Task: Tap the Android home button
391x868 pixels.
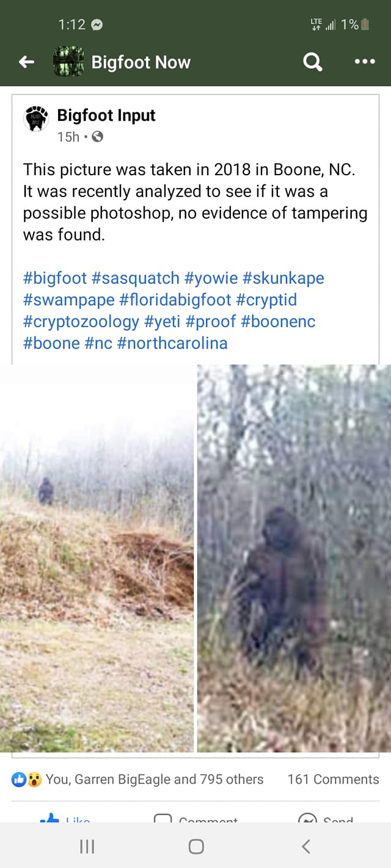Action: tap(196, 846)
